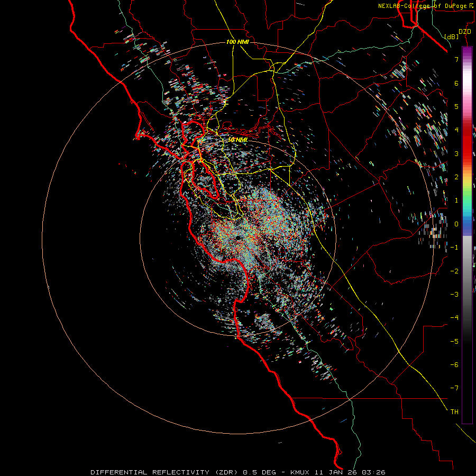Viewport: 476px width, 476px height.
Task: Click the "[dB]" units label
Action: coord(452,36)
